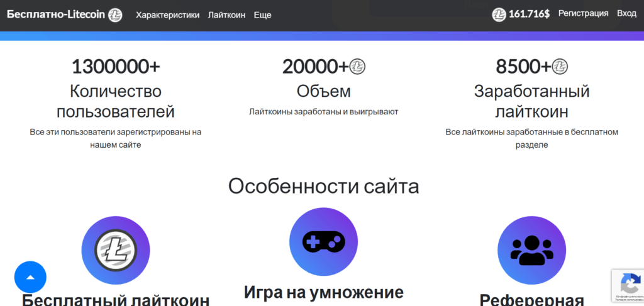
Task: Click the Особенности сайта section heading
Action: coord(324,186)
